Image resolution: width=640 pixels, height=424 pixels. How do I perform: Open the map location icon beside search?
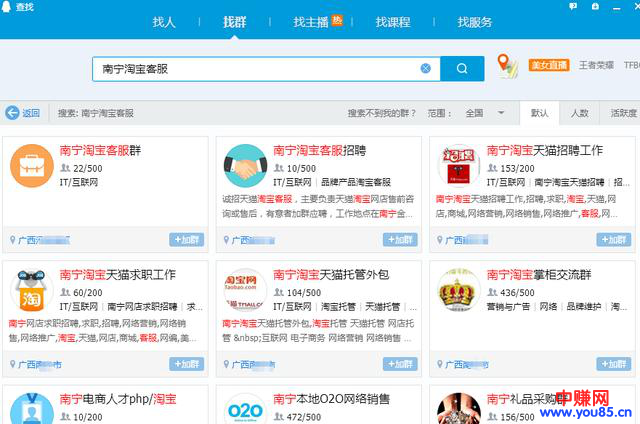[507, 67]
